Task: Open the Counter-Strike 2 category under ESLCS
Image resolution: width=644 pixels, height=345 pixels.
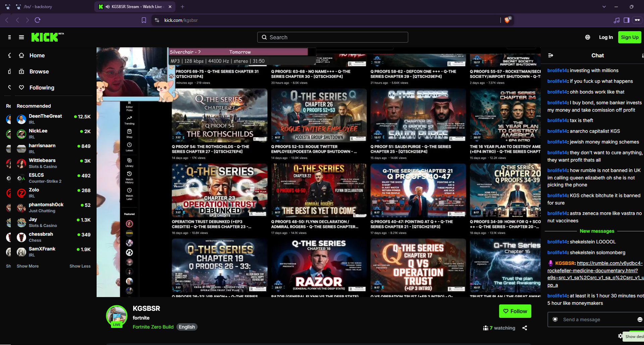Action: [45, 181]
